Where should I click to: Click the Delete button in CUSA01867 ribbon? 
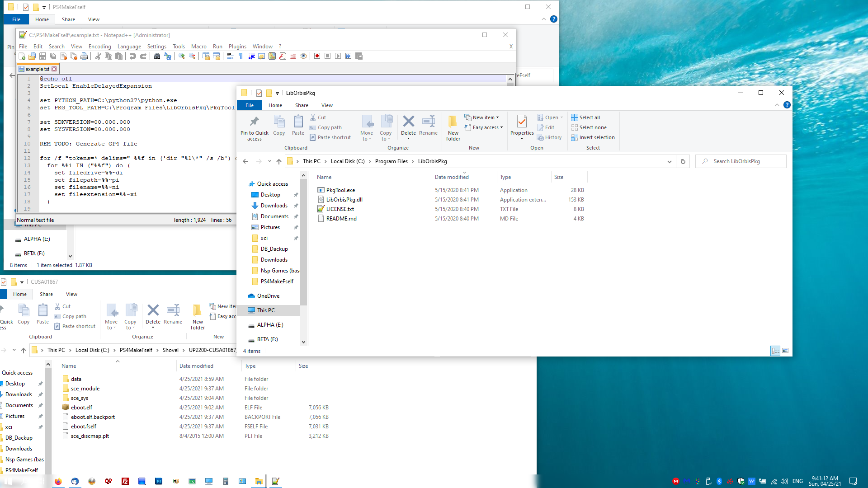(x=153, y=316)
